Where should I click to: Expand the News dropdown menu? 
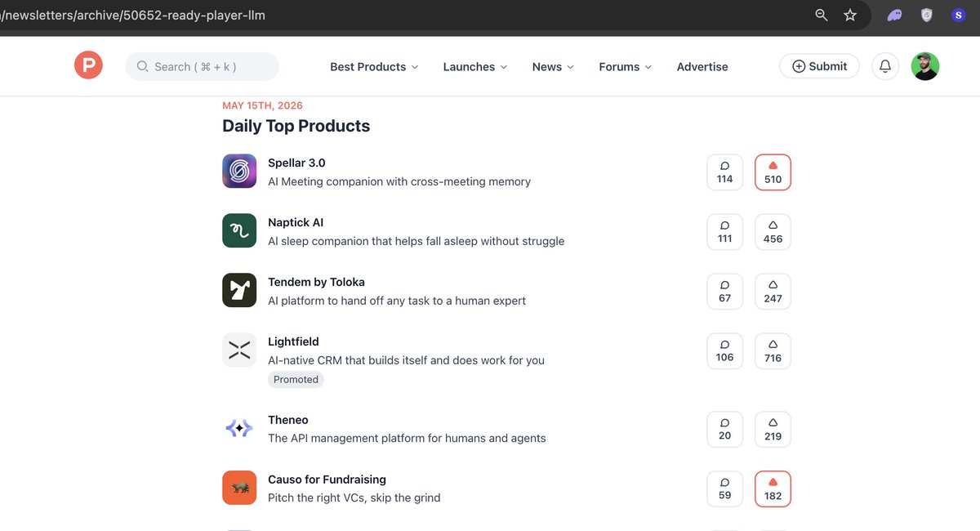click(x=553, y=67)
